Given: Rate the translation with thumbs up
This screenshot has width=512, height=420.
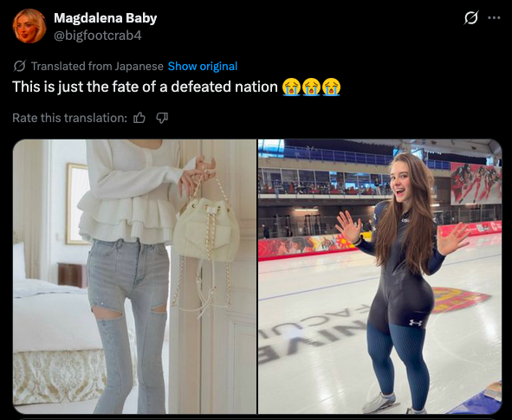Looking at the screenshot, I should (x=139, y=118).
